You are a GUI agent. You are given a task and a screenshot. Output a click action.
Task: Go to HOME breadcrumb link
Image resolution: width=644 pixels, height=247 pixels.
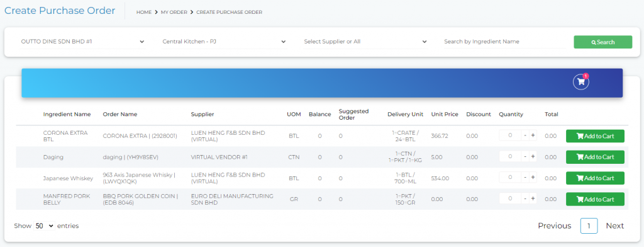tap(144, 13)
